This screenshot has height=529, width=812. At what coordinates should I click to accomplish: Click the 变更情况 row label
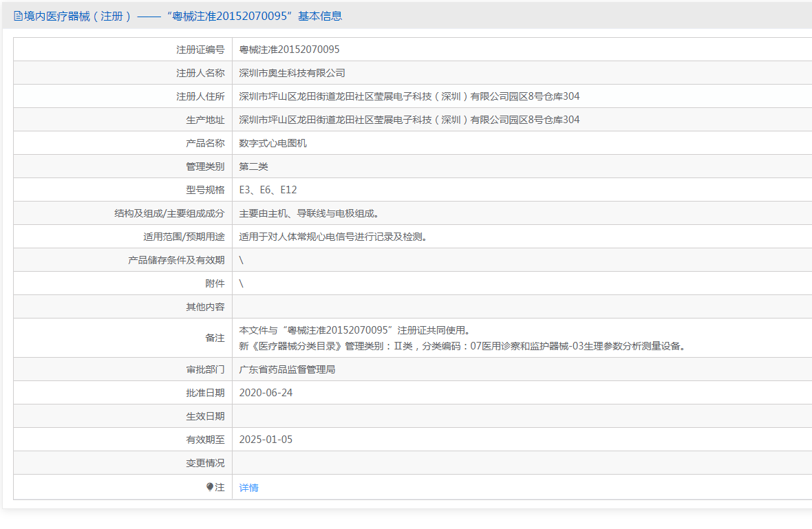pos(205,463)
